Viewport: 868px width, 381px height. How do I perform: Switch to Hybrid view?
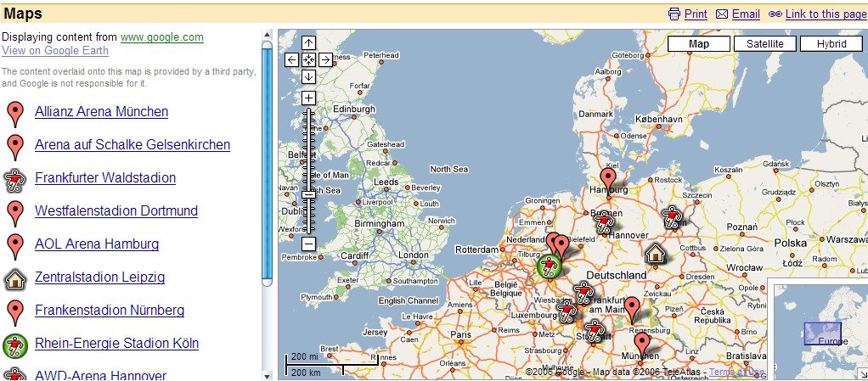831,43
